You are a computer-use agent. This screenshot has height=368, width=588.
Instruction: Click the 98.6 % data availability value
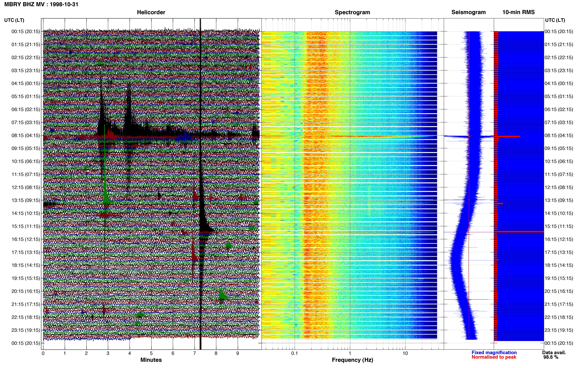click(551, 357)
